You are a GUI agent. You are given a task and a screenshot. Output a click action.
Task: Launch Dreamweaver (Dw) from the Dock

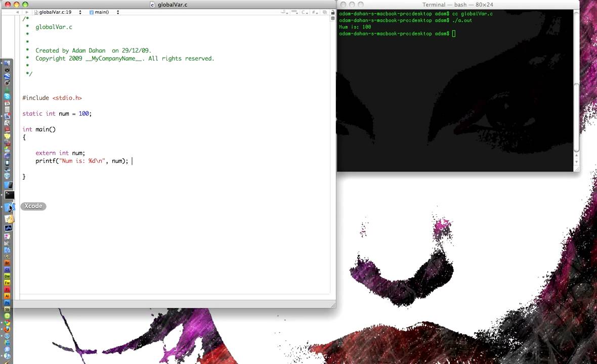7,276
